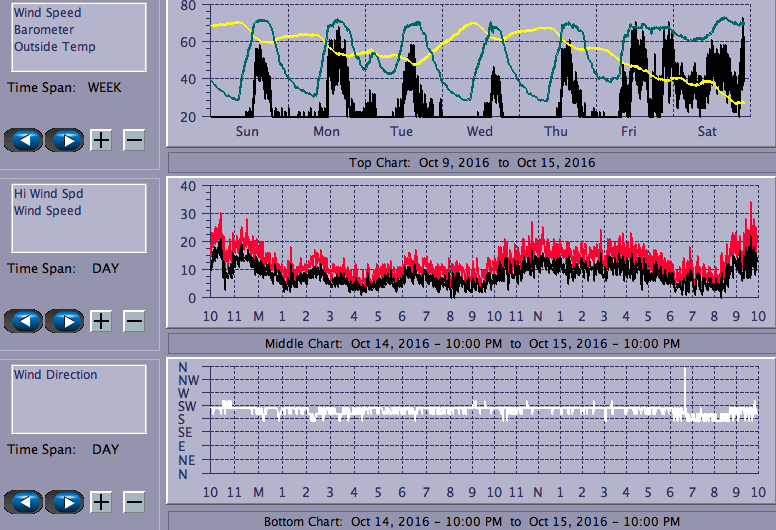776x530 pixels.
Task: Click the top chart's forward arrow button
Action: pyautogui.click(x=65, y=139)
